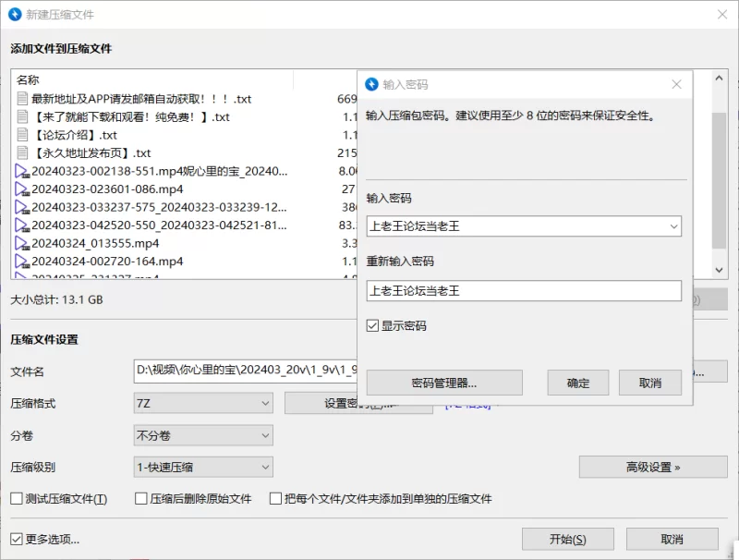Select file 【论坛介绍】.txt
Viewport: 739px width, 560px height.
click(x=74, y=135)
